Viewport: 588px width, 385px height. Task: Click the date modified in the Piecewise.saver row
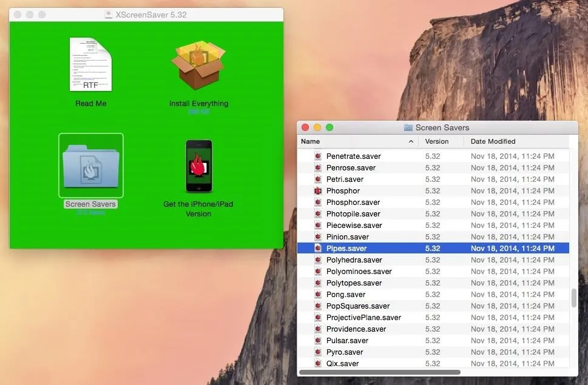513,226
